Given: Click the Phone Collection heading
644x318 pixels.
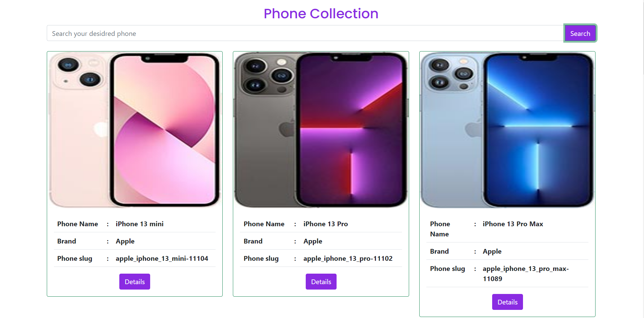Looking at the screenshot, I should (321, 14).
